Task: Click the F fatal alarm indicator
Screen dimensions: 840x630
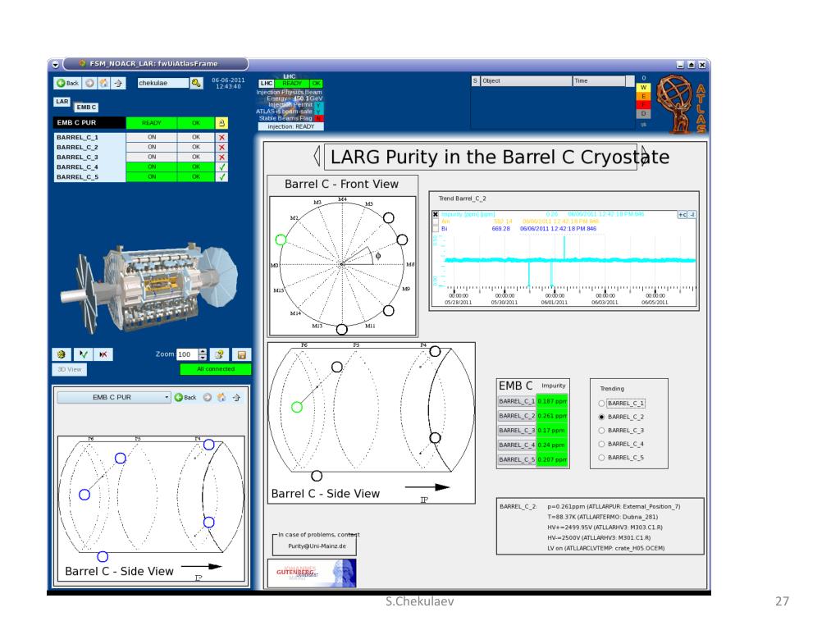Action: (x=643, y=104)
